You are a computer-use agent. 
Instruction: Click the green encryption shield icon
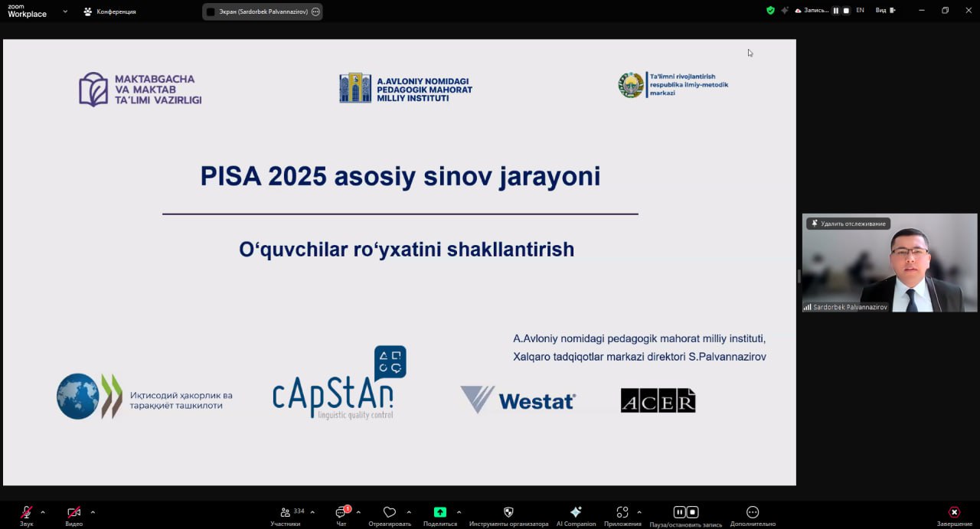point(770,11)
